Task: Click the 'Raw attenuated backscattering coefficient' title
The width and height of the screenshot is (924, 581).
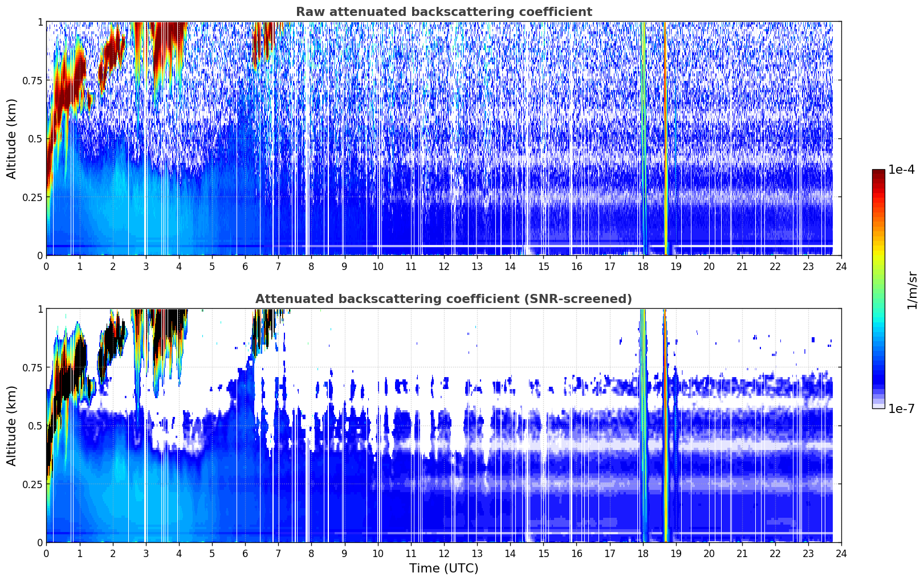Action: [x=443, y=12]
